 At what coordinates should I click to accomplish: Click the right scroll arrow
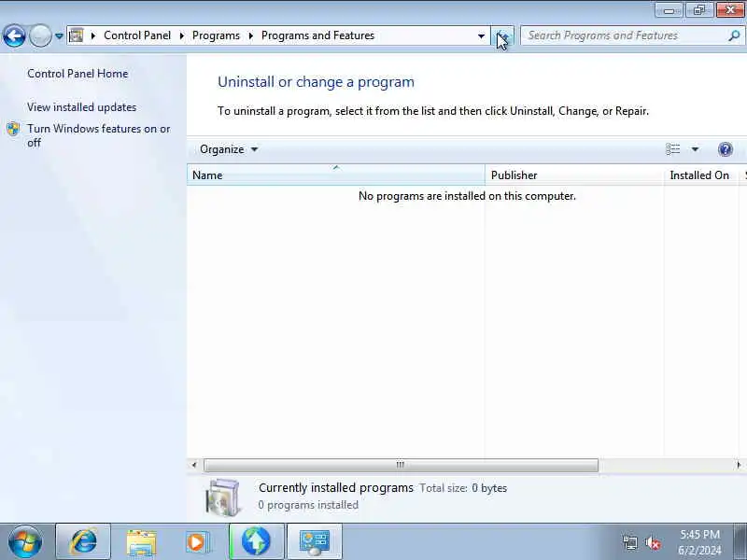point(739,465)
